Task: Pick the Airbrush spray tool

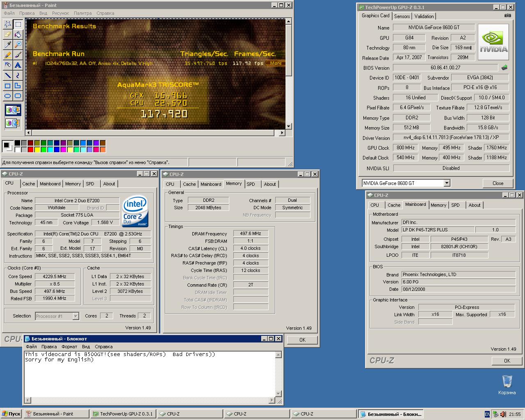Action: pos(8,65)
